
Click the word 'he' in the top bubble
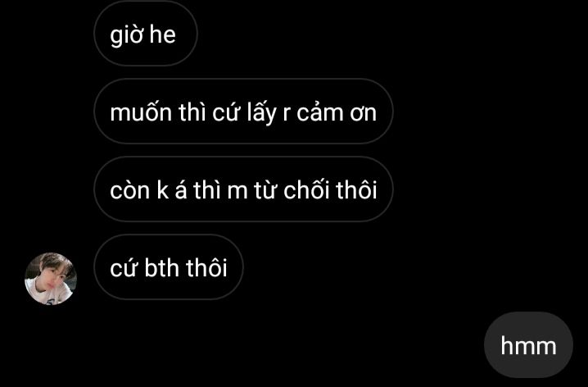[162, 34]
